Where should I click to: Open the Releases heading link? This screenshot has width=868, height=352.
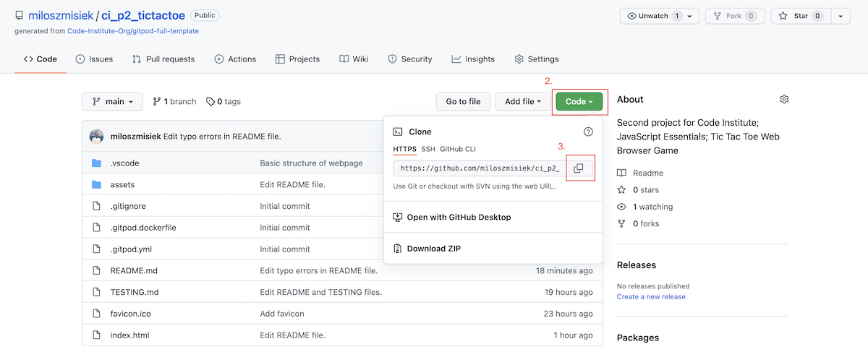coord(637,265)
